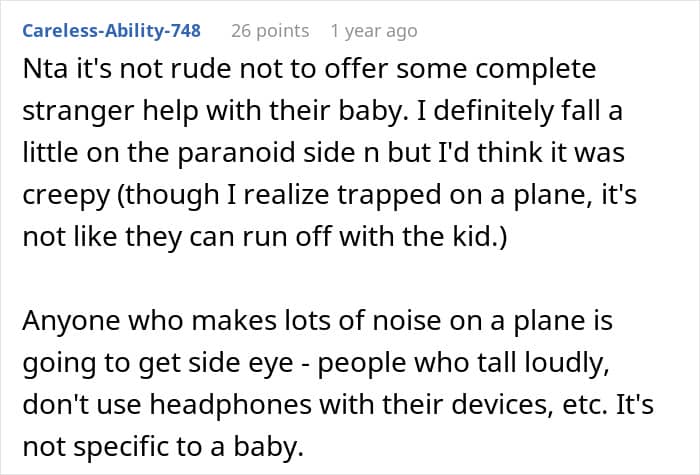Click the phrase help with their baby
The width and height of the screenshot is (700, 475).
coord(276,111)
